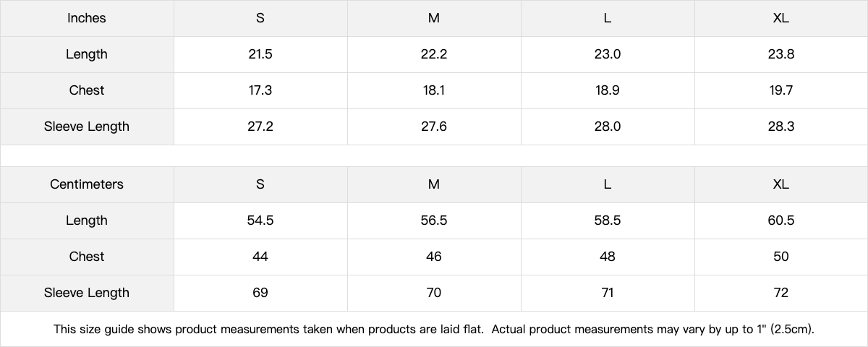Click L column header in Centimeters table
Image resolution: width=868 pixels, height=347 pixels.
coord(608,184)
